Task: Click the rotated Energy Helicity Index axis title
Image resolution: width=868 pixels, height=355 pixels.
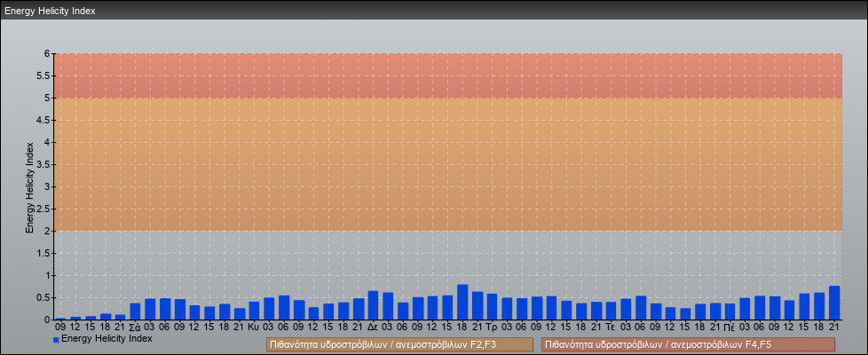Action: click(x=29, y=186)
